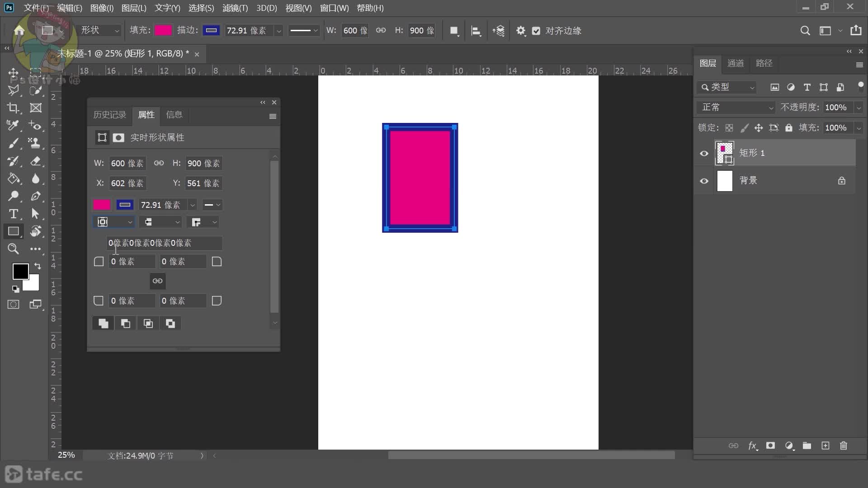Open the shape mode dropdown
This screenshot has width=868, height=488.
coord(99,30)
